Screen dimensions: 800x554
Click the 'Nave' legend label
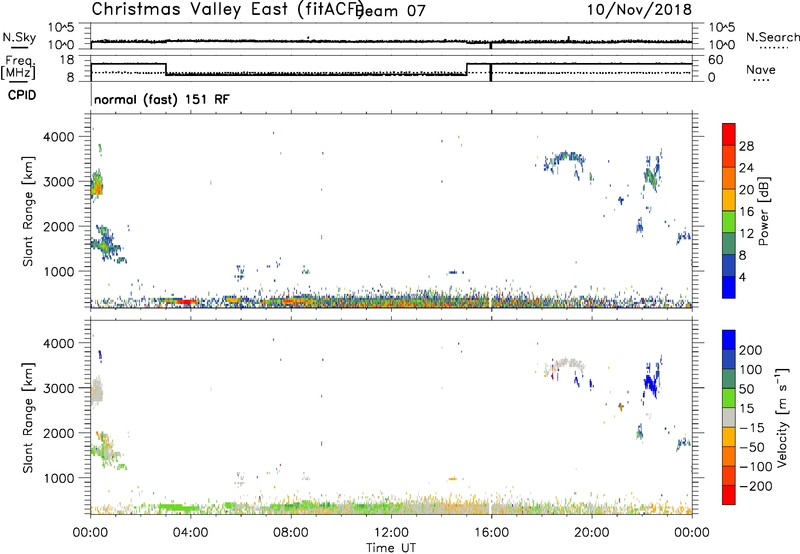click(761, 70)
